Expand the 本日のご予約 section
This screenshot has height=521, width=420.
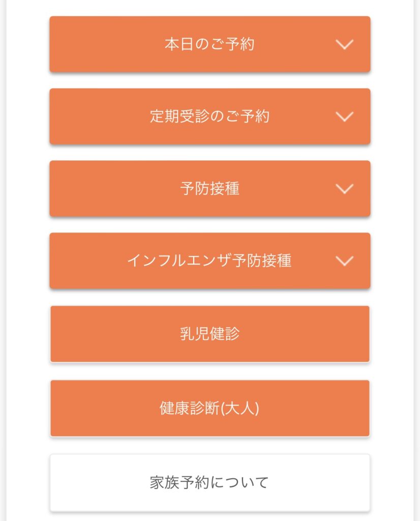(x=209, y=45)
